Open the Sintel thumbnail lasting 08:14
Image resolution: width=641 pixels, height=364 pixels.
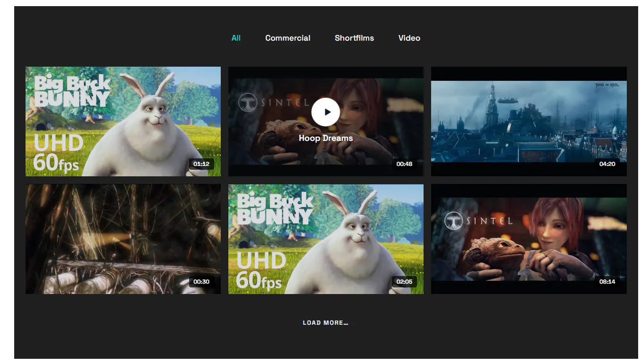point(529,239)
